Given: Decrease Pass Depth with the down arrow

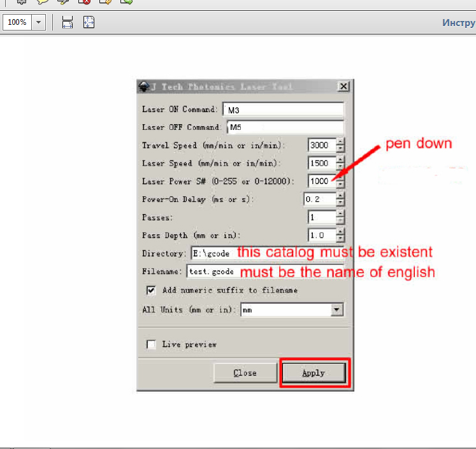Looking at the screenshot, I should pyautogui.click(x=340, y=238).
